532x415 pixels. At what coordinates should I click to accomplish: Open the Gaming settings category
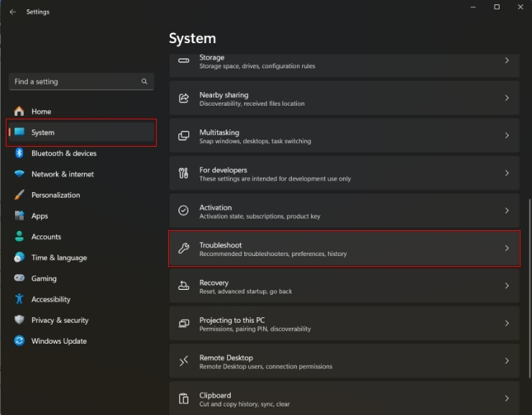(x=81, y=278)
